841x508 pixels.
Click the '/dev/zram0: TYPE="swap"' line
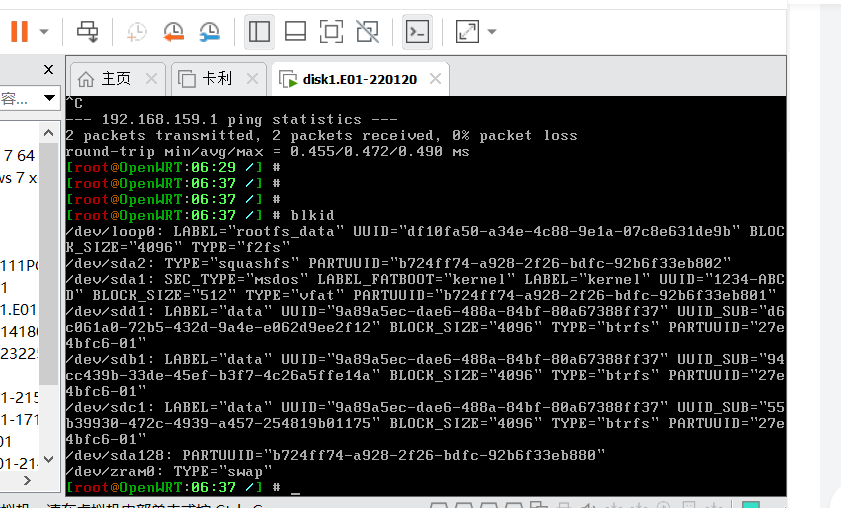(169, 472)
